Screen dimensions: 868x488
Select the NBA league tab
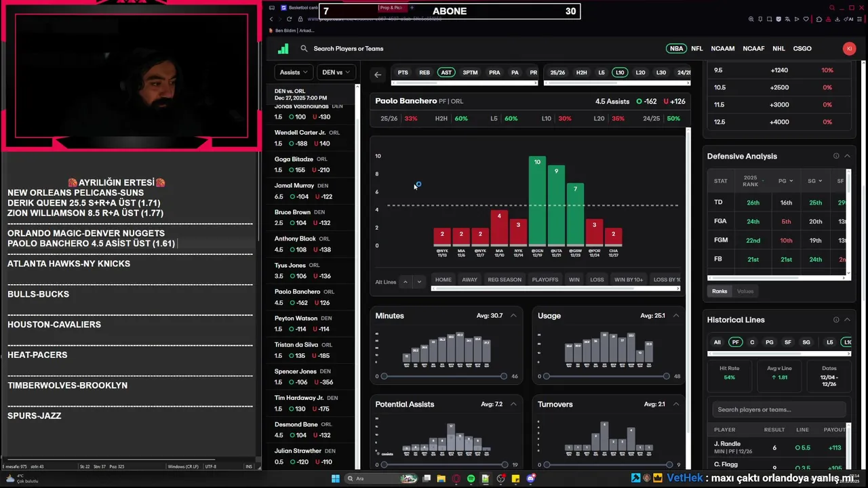coord(676,49)
